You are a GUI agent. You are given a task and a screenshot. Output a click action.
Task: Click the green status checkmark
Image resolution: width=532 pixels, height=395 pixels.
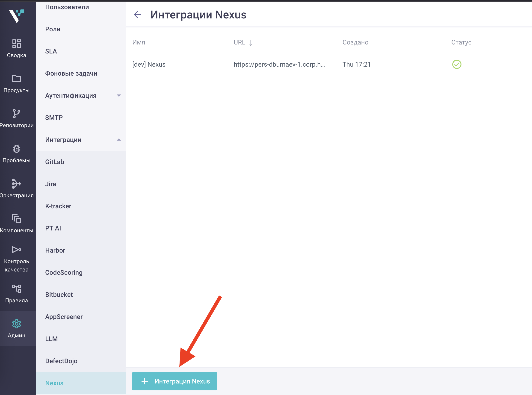(456, 64)
